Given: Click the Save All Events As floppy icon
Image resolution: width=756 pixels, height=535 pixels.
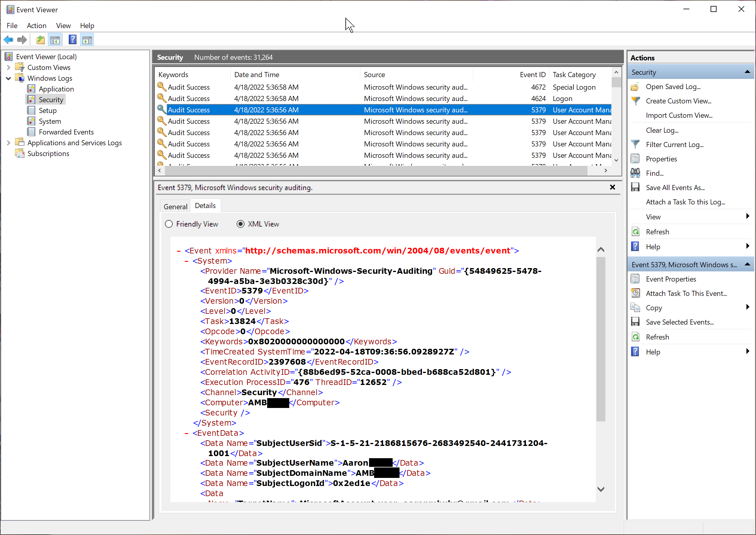Looking at the screenshot, I should (x=636, y=187).
